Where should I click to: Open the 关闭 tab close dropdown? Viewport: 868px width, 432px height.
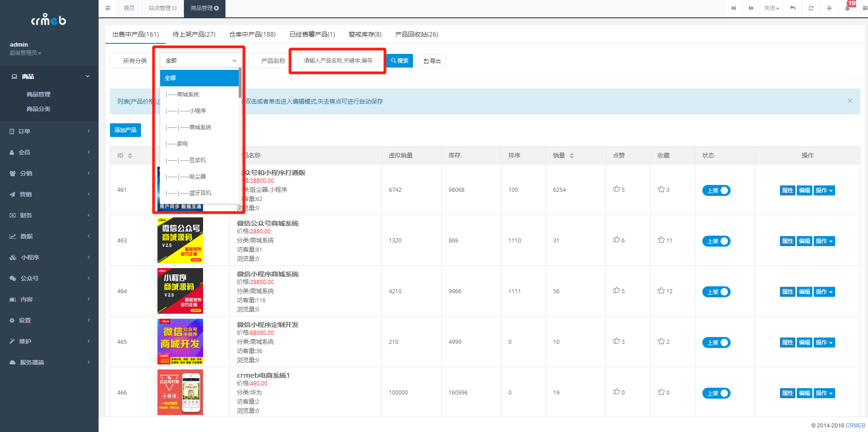pos(771,8)
